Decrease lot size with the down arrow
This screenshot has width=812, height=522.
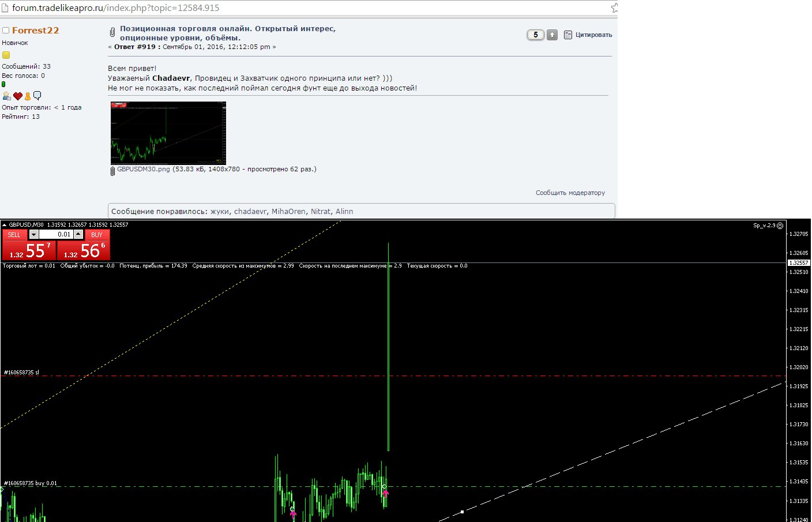33,234
